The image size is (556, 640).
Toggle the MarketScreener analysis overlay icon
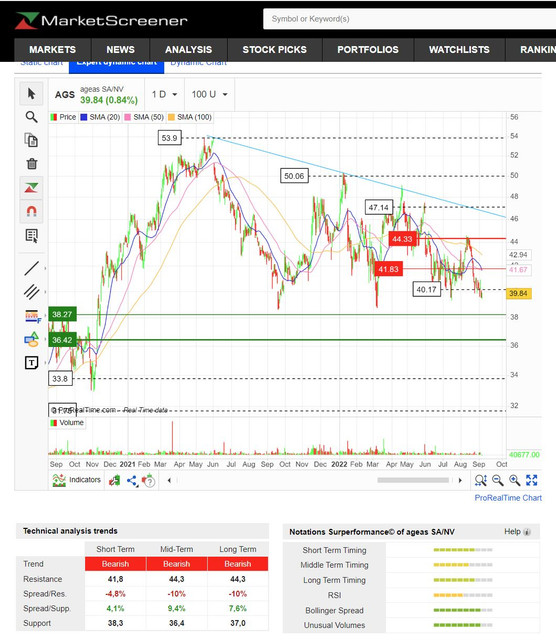click(x=31, y=187)
